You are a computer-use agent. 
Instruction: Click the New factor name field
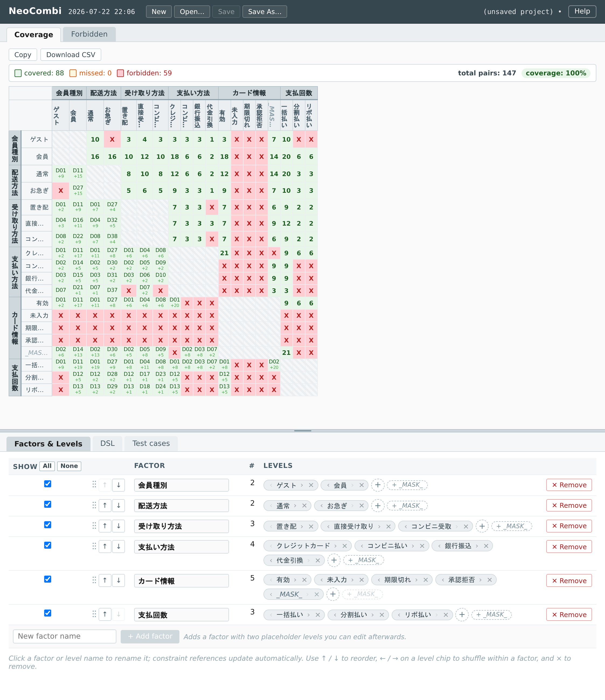click(x=65, y=636)
